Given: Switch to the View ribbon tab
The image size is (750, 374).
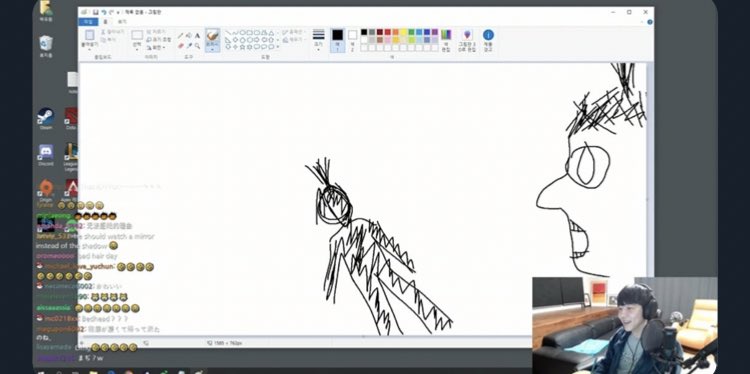Looking at the screenshot, I should (122, 22).
